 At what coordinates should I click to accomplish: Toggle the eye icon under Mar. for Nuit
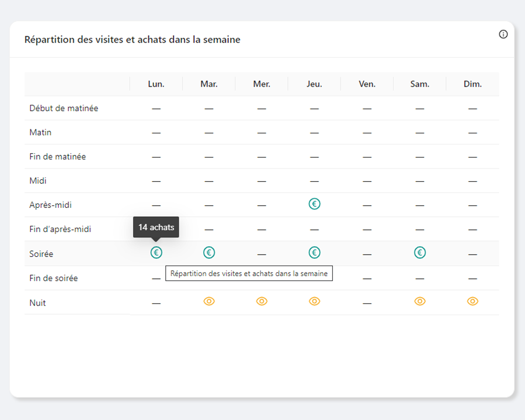(x=209, y=301)
